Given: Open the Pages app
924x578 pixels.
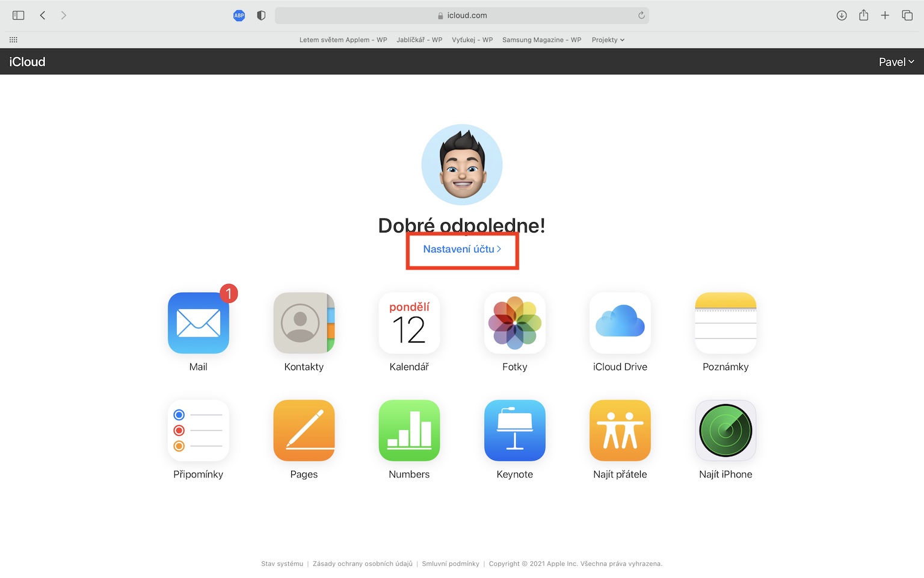Looking at the screenshot, I should tap(304, 430).
